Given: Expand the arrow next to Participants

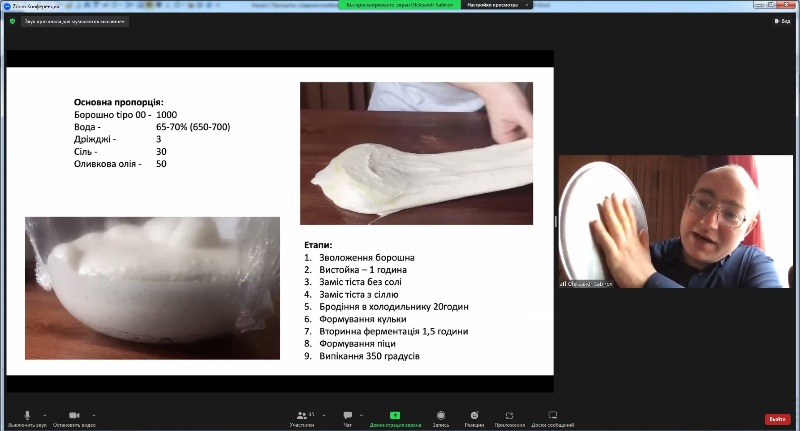Looking at the screenshot, I should tap(324, 415).
